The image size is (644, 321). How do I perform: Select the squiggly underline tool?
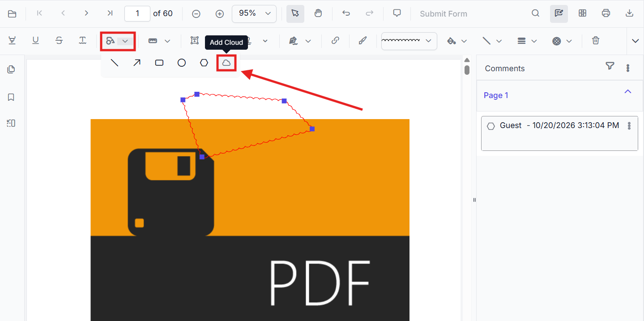coord(83,41)
